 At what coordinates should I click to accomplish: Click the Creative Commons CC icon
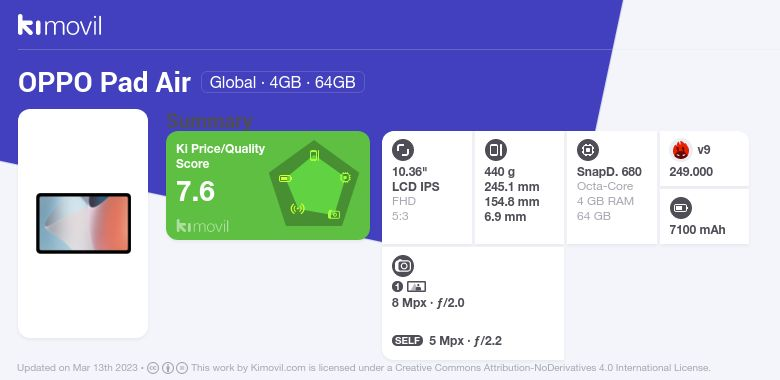[153, 368]
